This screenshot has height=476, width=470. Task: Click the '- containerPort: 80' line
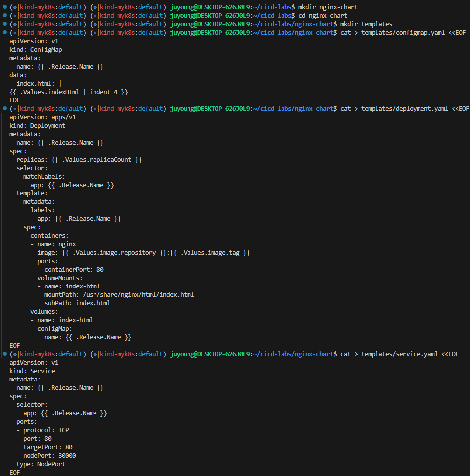71,270
